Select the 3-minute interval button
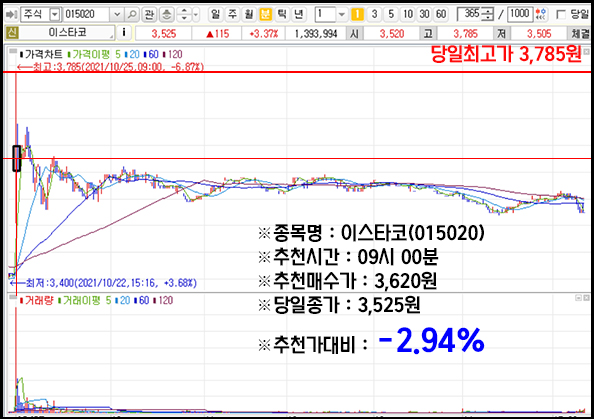Image resolution: width=594 pixels, height=419 pixels. pyautogui.click(x=374, y=14)
